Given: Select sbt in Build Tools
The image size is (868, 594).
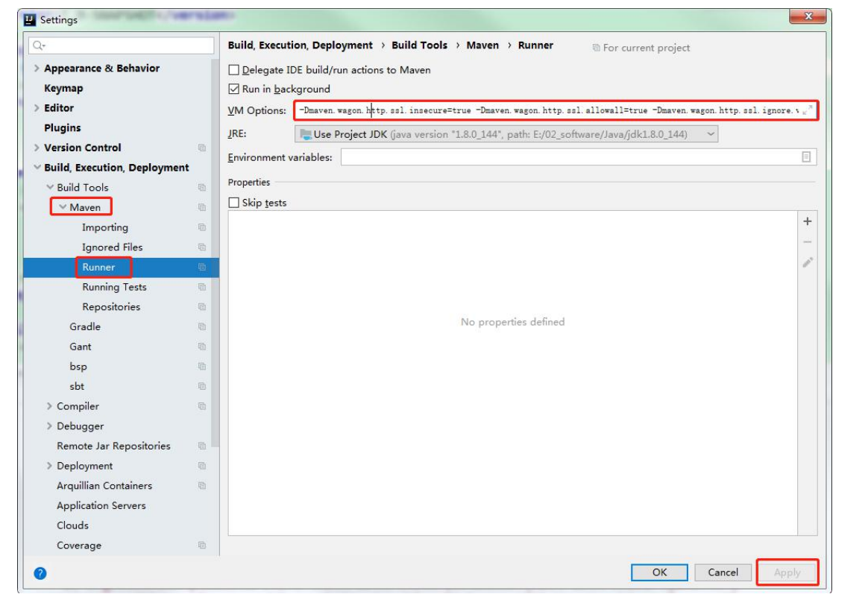Looking at the screenshot, I should coord(77,387).
